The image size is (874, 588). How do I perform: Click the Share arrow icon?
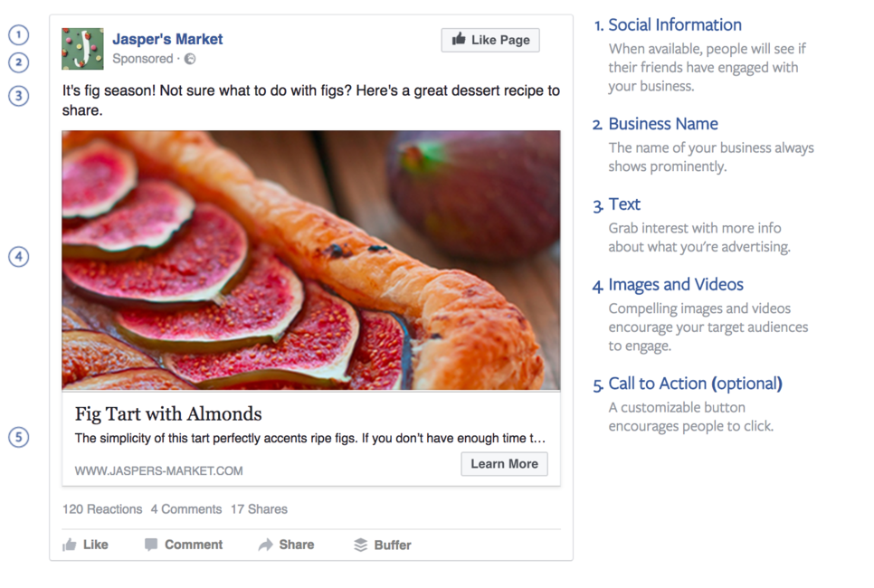pos(265,545)
